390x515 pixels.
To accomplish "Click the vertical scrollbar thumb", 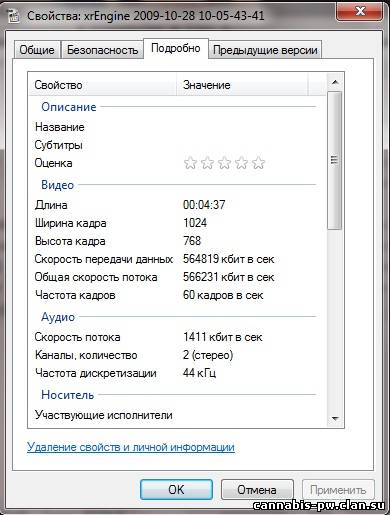I will [335, 161].
